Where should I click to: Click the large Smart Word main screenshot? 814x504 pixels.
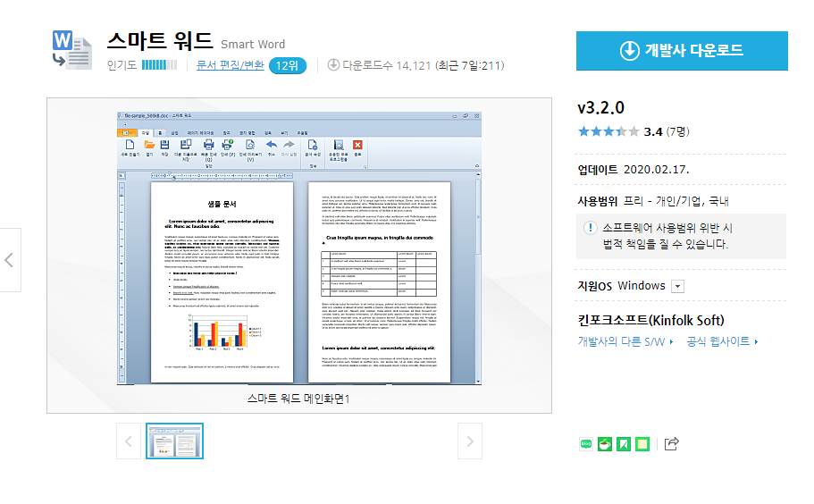click(x=299, y=248)
